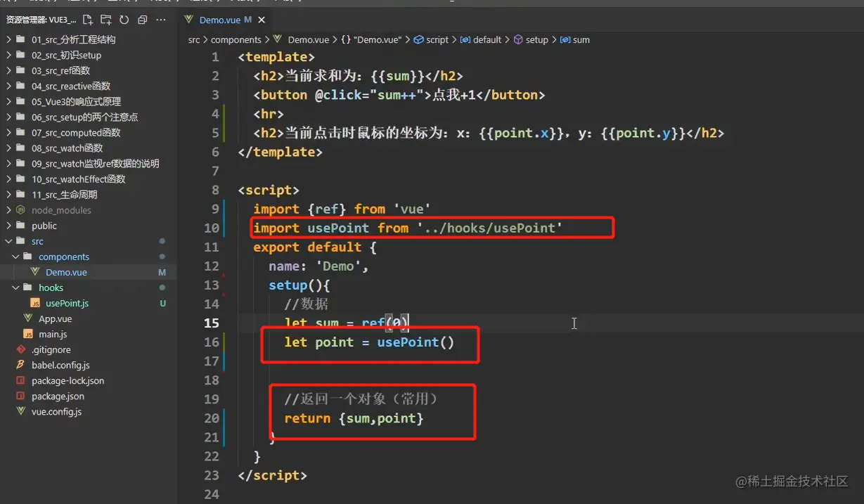Click 'export default' on line 11
864x504 pixels.
click(x=307, y=247)
